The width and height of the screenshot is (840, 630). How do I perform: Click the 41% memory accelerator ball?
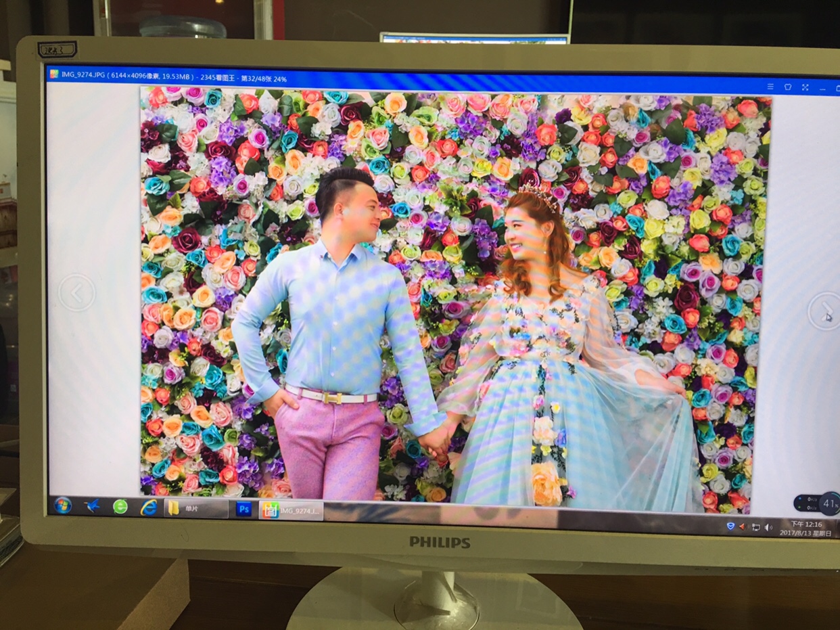pyautogui.click(x=829, y=503)
